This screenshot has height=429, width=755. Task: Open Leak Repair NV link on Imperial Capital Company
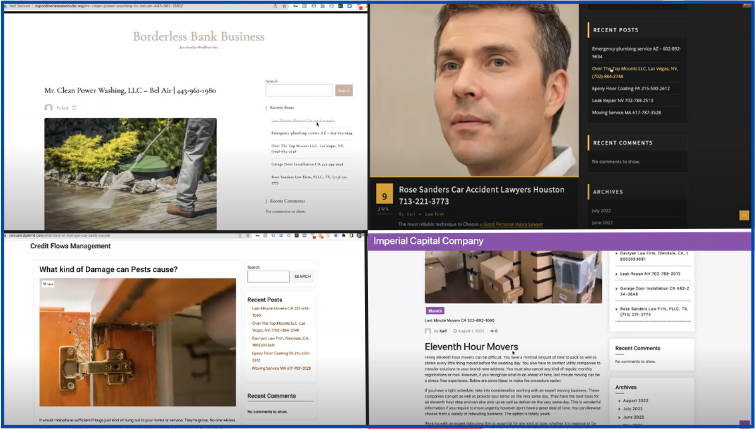[650, 274]
